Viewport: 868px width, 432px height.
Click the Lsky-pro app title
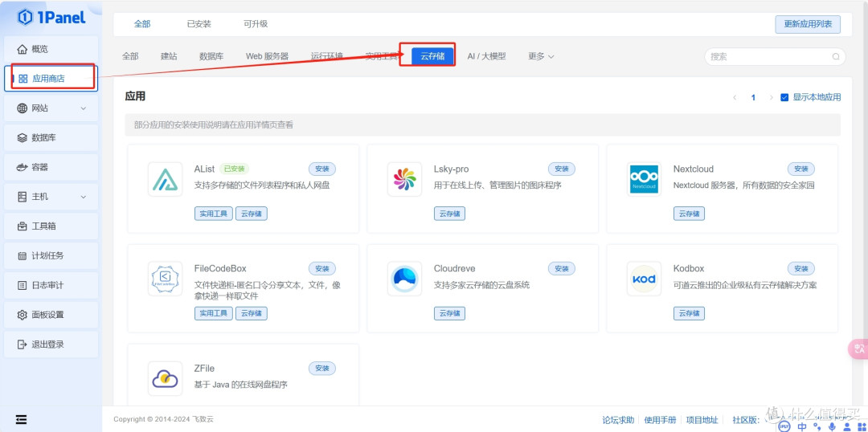[x=451, y=169]
